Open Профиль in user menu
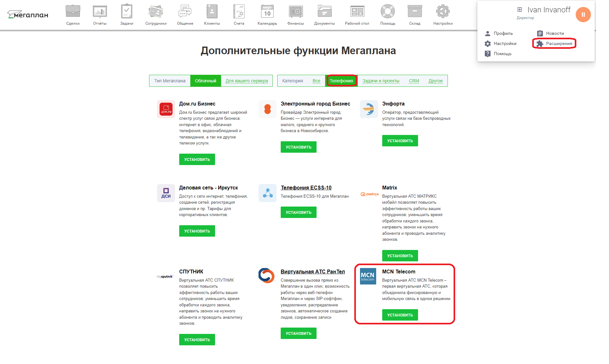This screenshot has width=609, height=364. pos(503,33)
